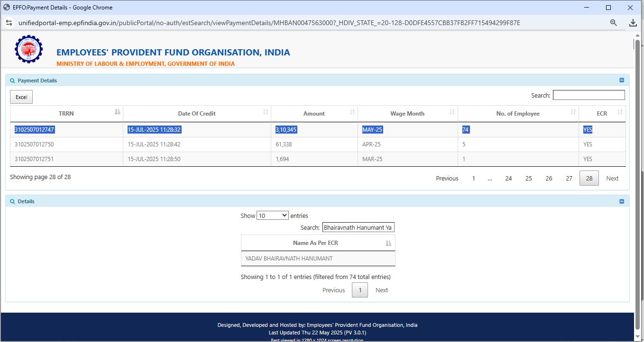The width and height of the screenshot is (644, 342).
Task: Click the browser address bar URL
Action: [x=269, y=23]
